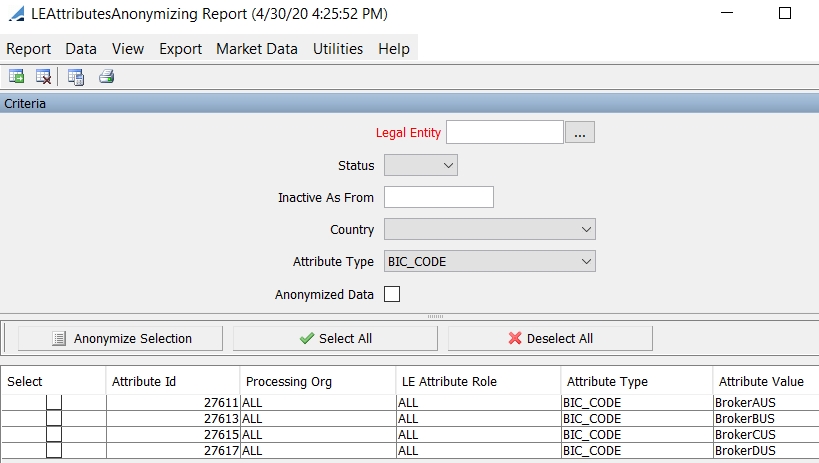This screenshot has height=463, width=819.
Task: Click the Attribute Id cell 27615
Action: (173, 434)
